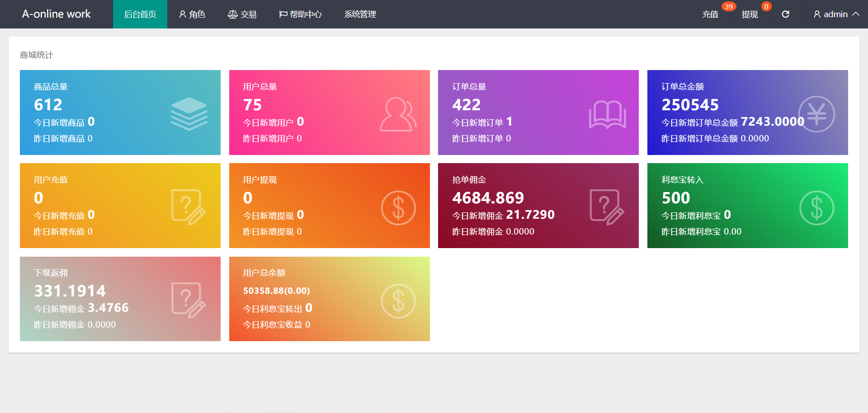Click the dollar icon in 用户总余额 card
This screenshot has height=413, width=868.
pyautogui.click(x=398, y=301)
